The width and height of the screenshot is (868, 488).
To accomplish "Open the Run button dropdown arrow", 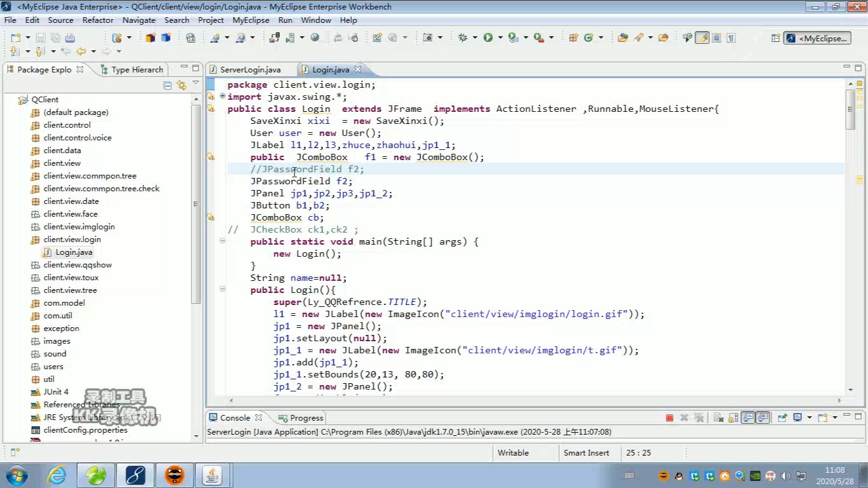I will pos(500,38).
